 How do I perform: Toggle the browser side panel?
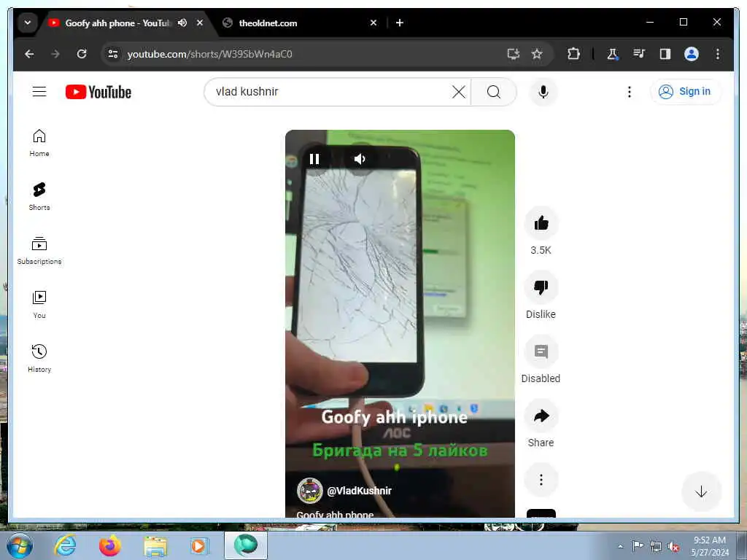click(665, 54)
